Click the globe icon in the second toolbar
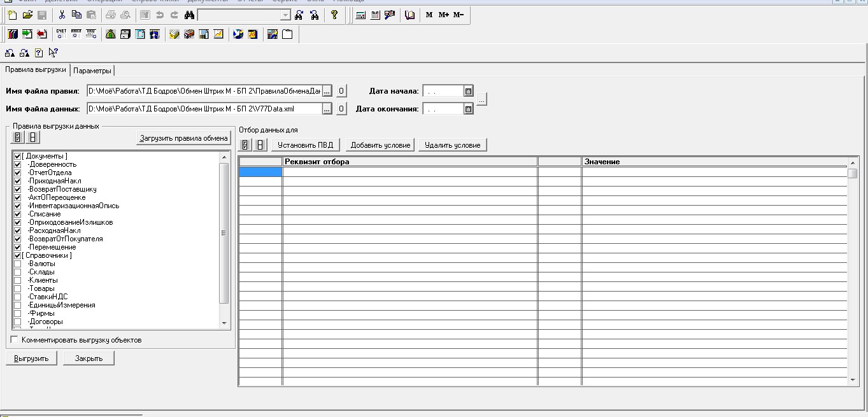The height and width of the screenshot is (417, 868). click(x=238, y=34)
